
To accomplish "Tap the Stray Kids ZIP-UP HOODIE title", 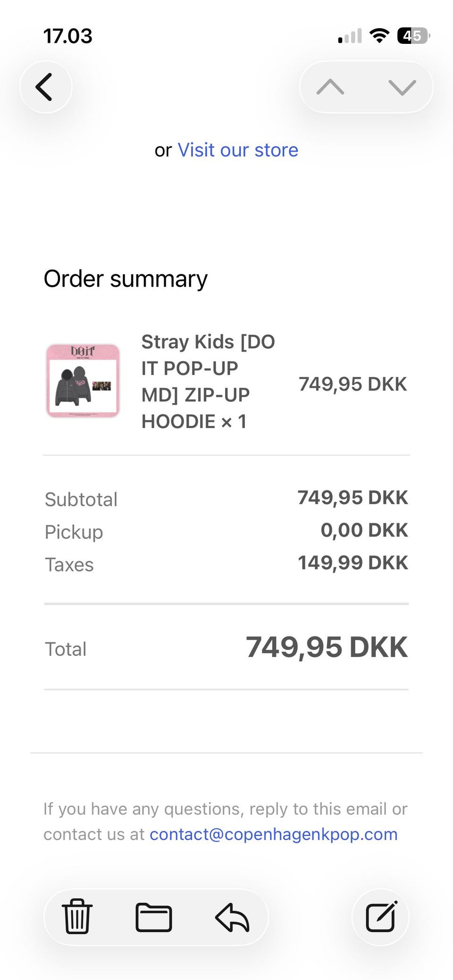I will 208,381.
